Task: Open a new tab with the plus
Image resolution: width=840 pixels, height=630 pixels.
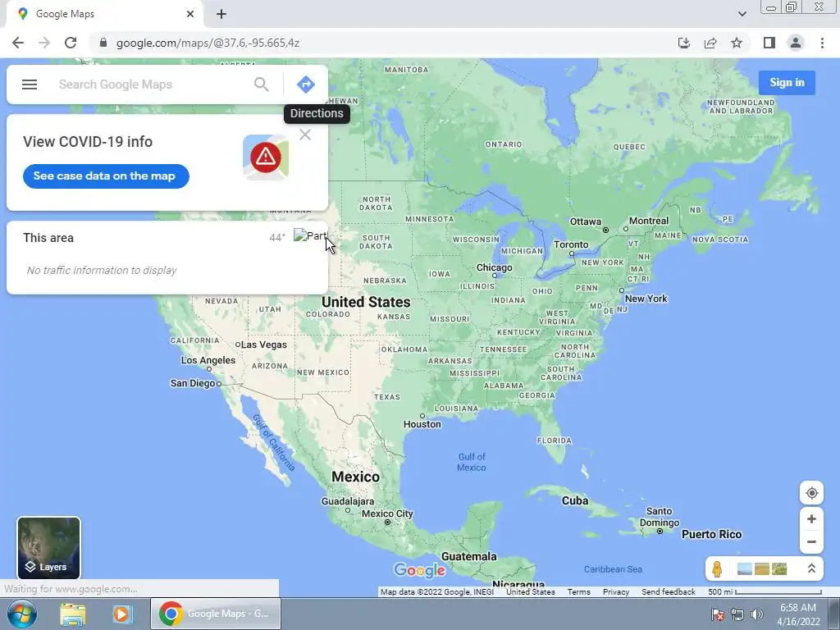Action: pos(221,15)
